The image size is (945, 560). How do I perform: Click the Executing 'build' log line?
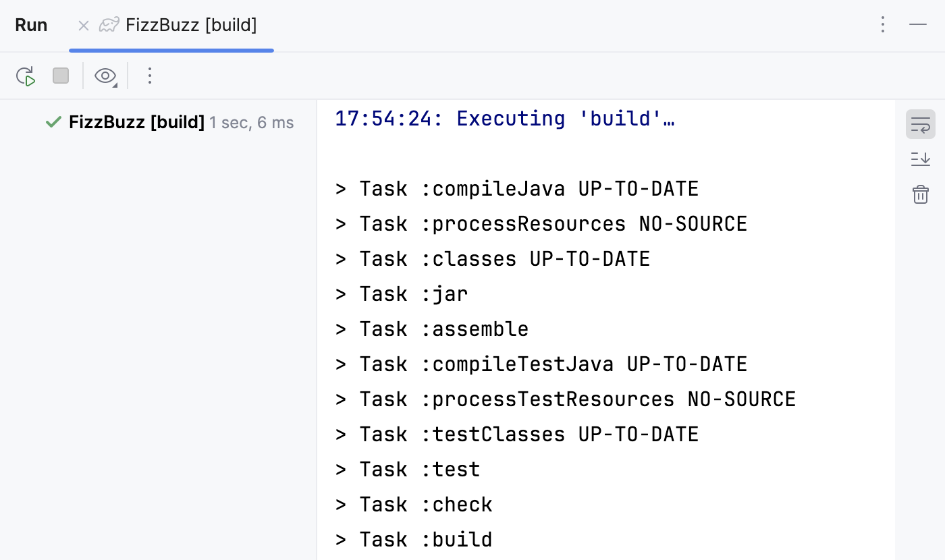506,118
